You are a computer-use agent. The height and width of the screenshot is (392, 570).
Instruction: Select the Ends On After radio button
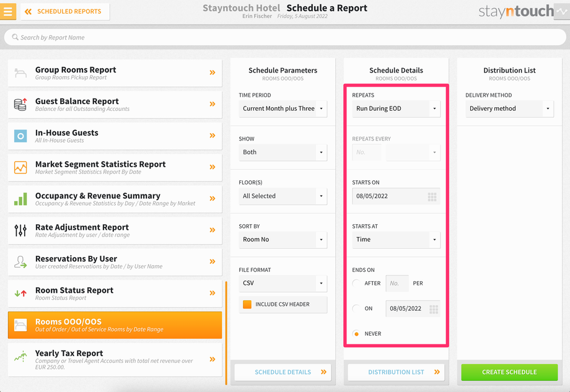click(356, 284)
